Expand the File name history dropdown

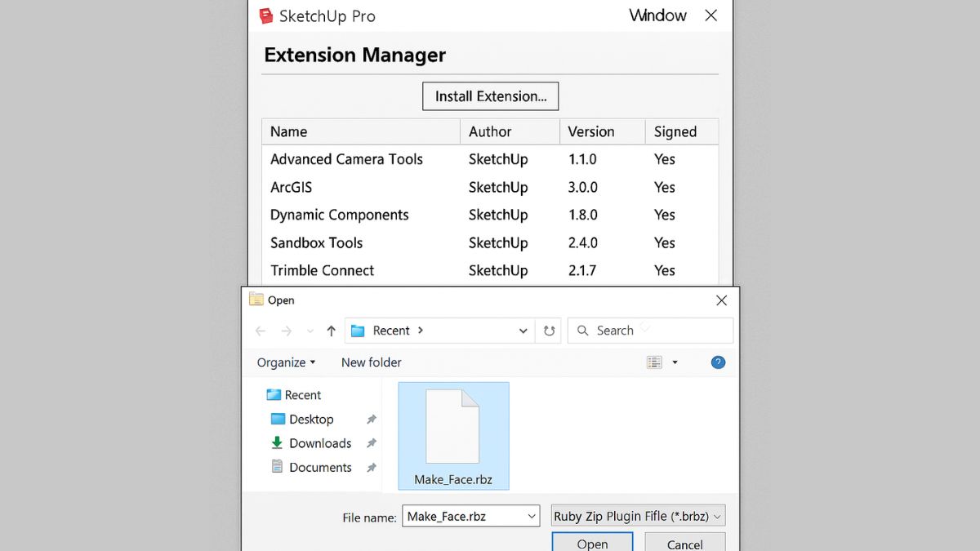pyautogui.click(x=532, y=516)
